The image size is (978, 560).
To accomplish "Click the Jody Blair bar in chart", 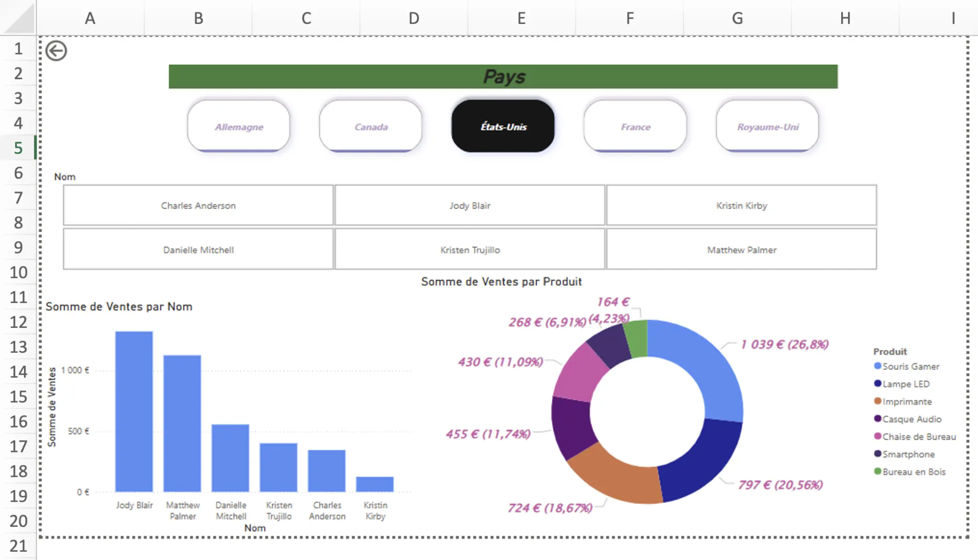I will tap(134, 411).
